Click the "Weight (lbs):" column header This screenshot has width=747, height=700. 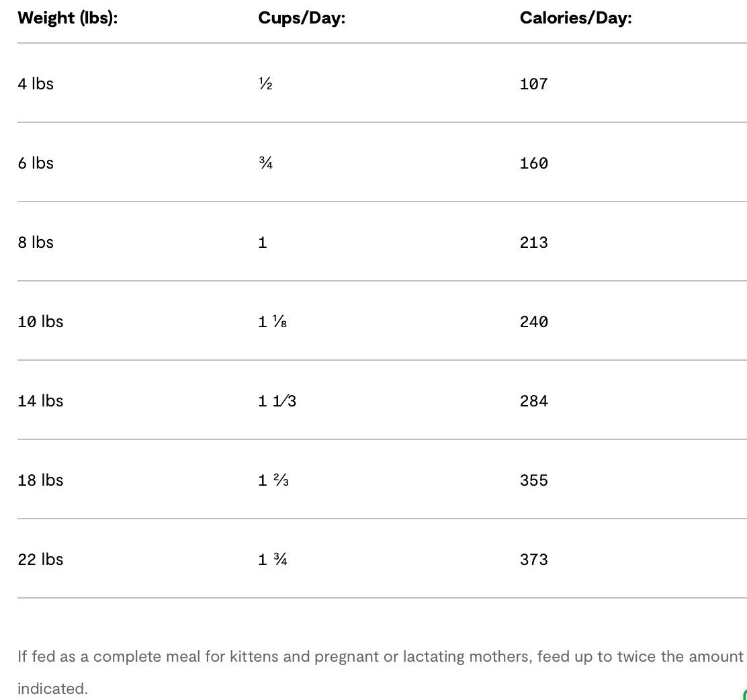67,18
